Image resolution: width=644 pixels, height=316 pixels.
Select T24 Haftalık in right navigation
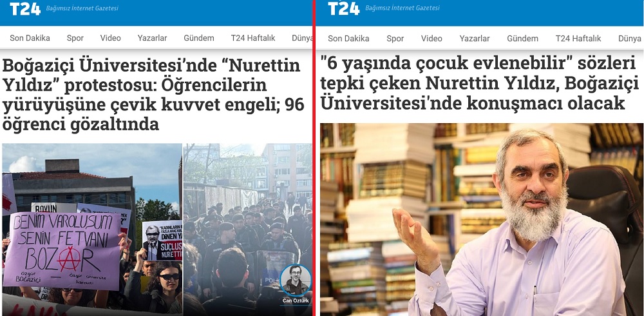pos(578,39)
